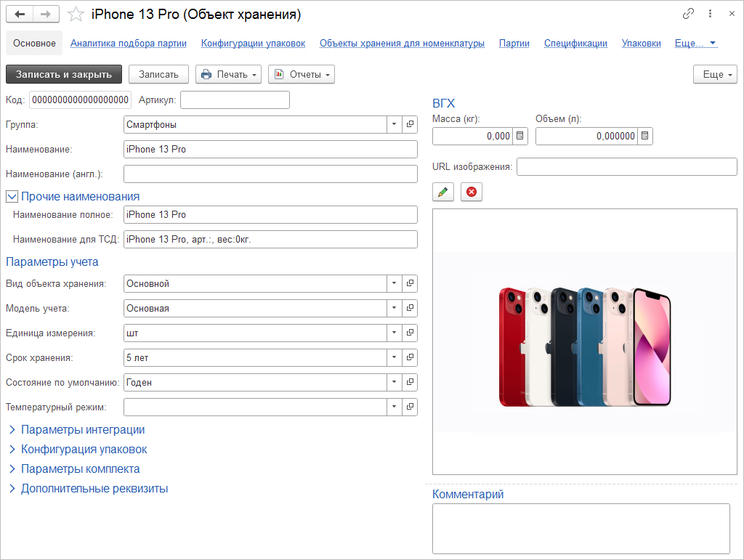Viewport: 744px width, 560px height.
Task: Add to favorites with the star icon
Action: (x=76, y=15)
